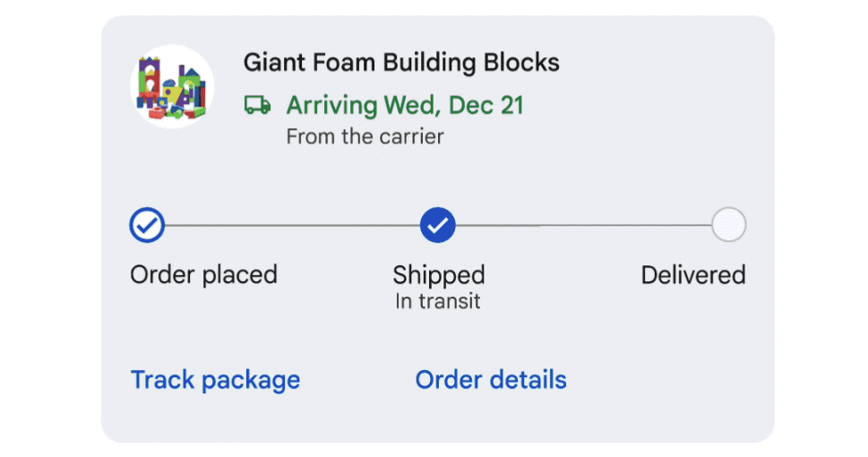The image size is (868, 457).
Task: Click the green delivery truck icon
Action: (257, 105)
